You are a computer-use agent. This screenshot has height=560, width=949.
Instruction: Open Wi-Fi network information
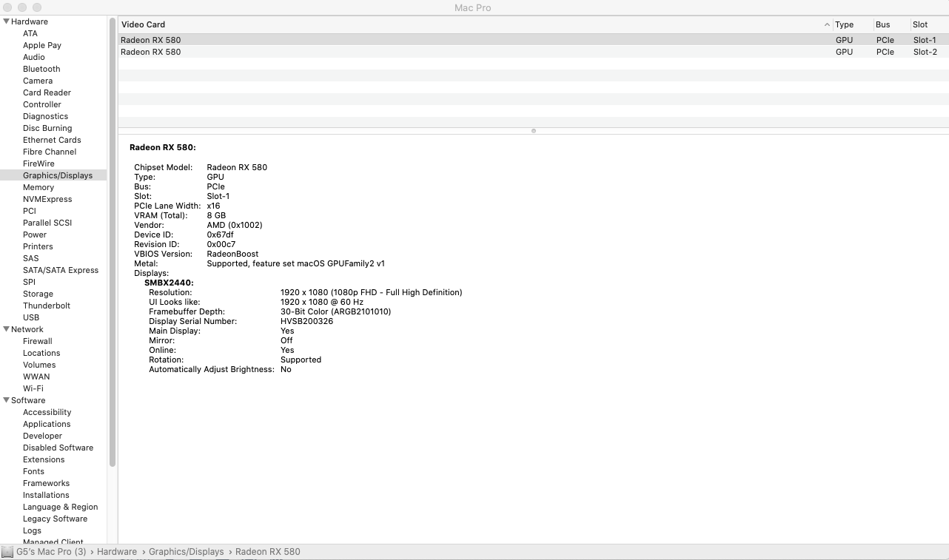(x=33, y=388)
